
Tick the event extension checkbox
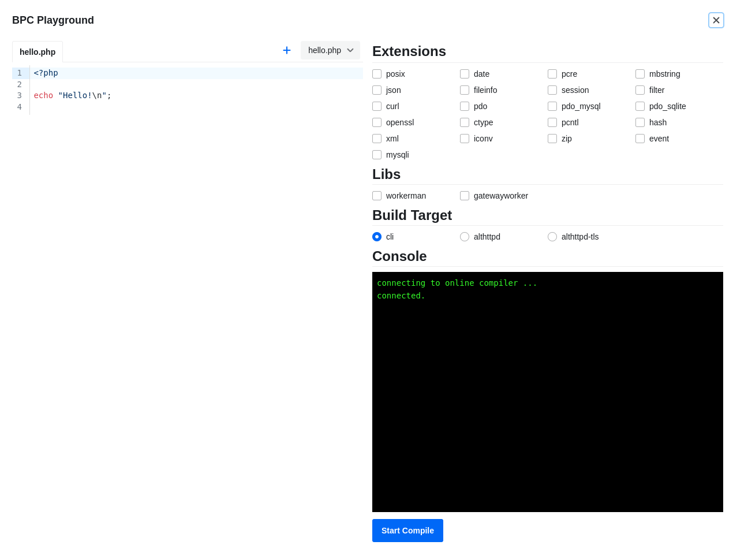click(x=640, y=139)
